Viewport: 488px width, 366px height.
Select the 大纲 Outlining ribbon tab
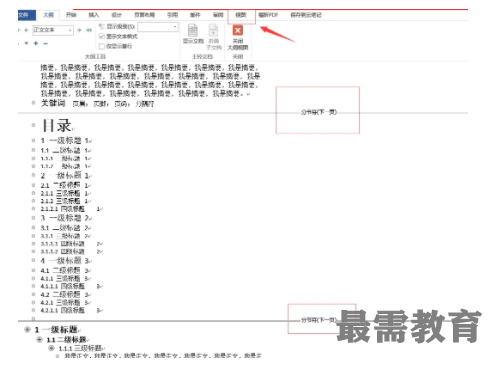pos(49,15)
